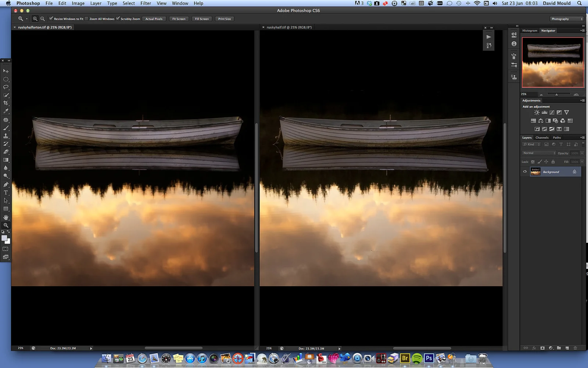Image resolution: width=588 pixels, height=368 pixels.
Task: Select the Lasso tool
Action: (6, 87)
